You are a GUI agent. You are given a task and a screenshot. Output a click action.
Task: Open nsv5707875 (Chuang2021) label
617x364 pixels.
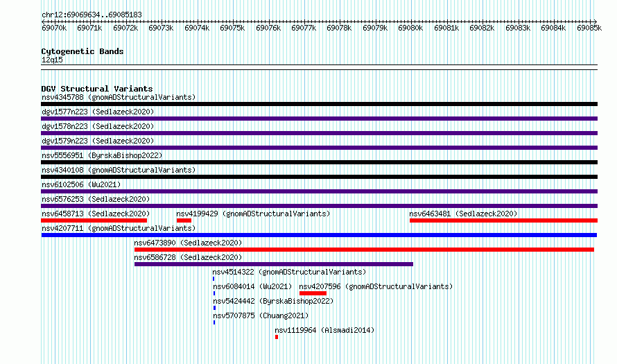261,315
